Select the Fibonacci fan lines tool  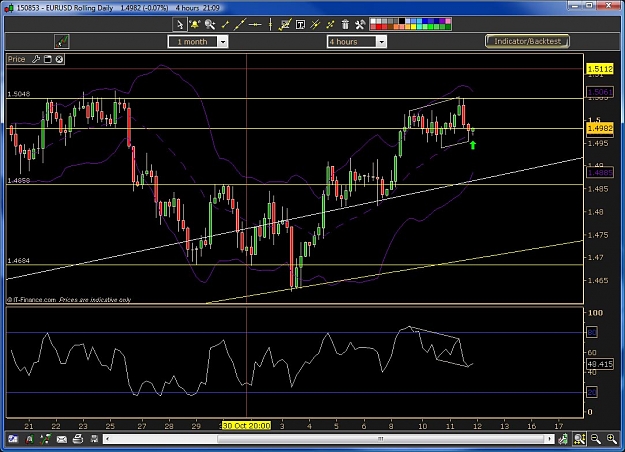click(x=315, y=25)
